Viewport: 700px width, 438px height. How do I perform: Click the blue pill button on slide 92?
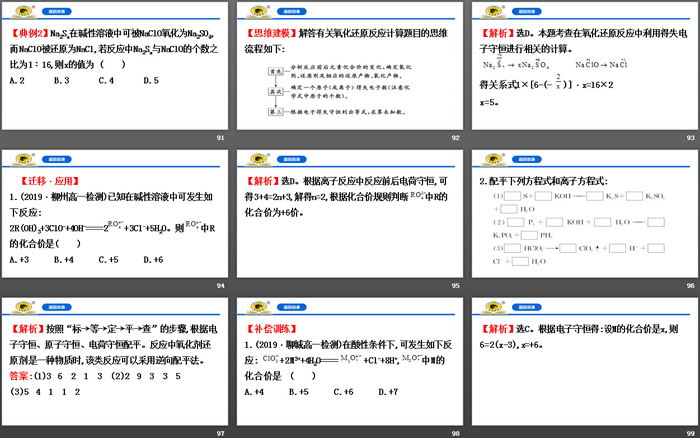point(292,12)
